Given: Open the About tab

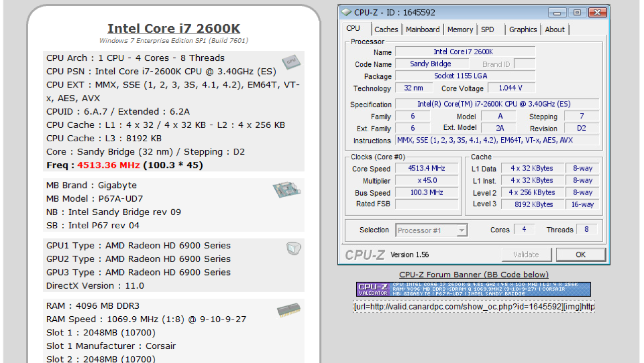Looking at the screenshot, I should (554, 30).
